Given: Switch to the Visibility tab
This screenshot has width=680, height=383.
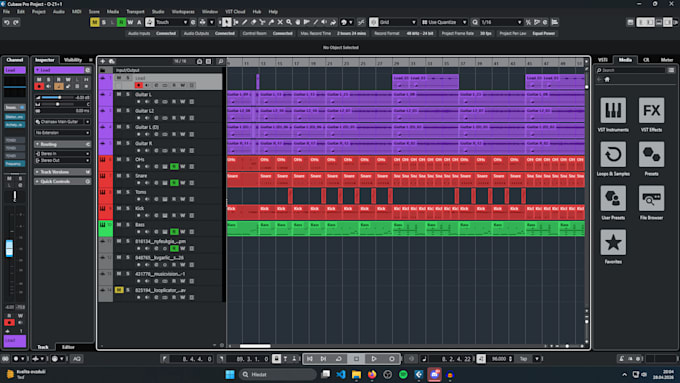Looking at the screenshot, I should (x=73, y=60).
